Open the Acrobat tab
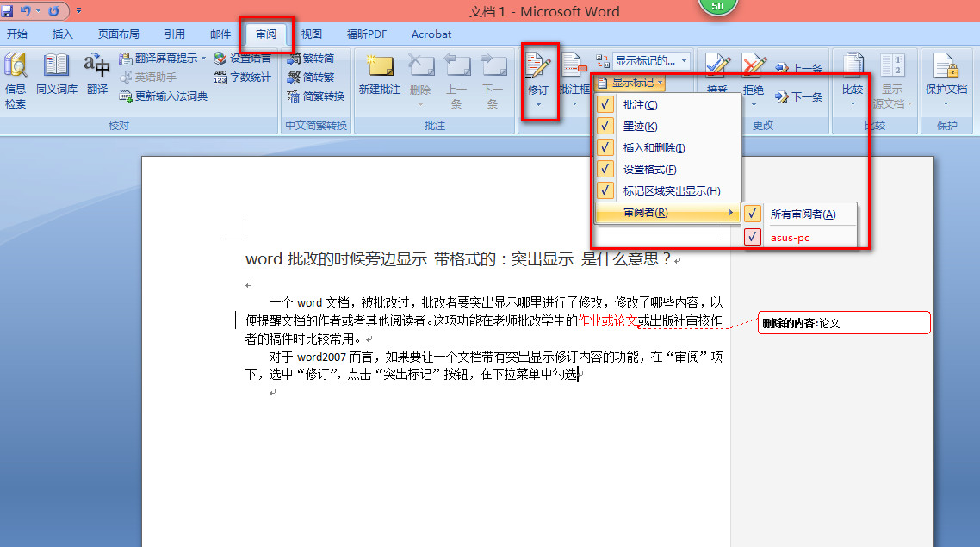This screenshot has width=980, height=547. (431, 34)
